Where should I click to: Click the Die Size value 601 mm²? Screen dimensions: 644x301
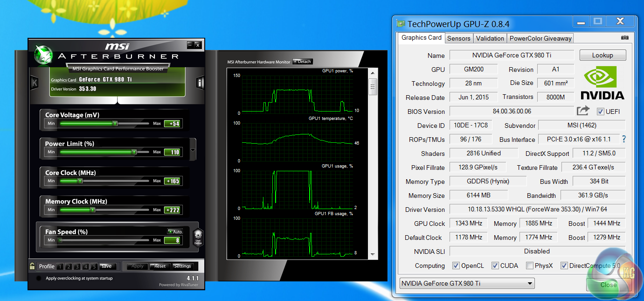[x=555, y=83]
